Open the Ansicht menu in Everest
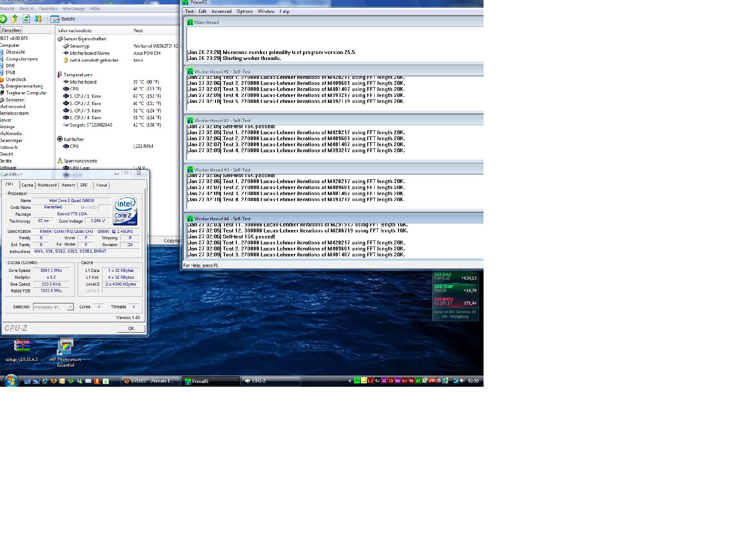Image resolution: width=747 pixels, height=560 pixels. (x=7, y=9)
